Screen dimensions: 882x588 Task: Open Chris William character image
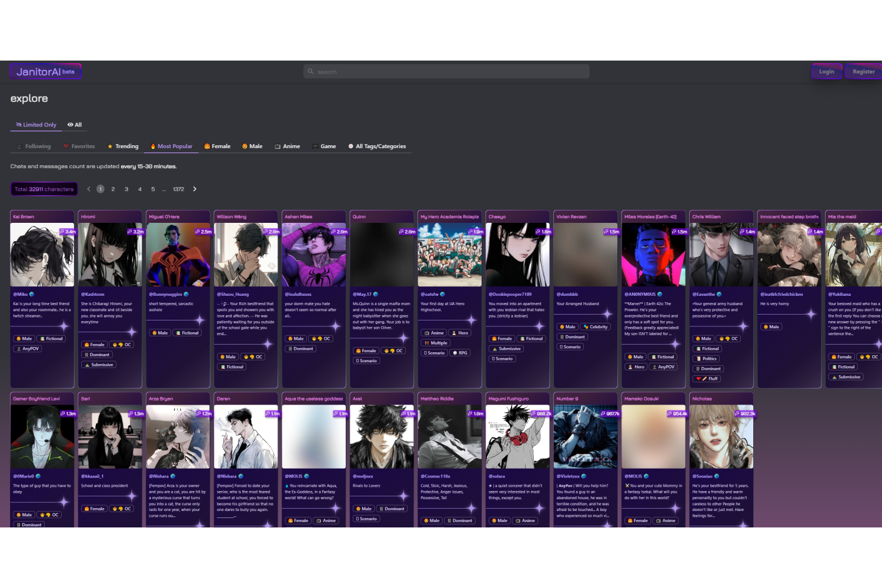(x=721, y=255)
